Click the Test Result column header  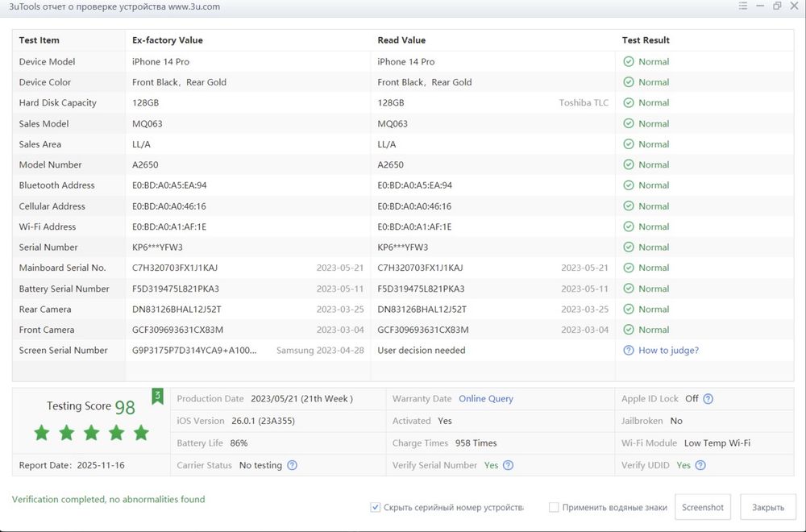[646, 40]
